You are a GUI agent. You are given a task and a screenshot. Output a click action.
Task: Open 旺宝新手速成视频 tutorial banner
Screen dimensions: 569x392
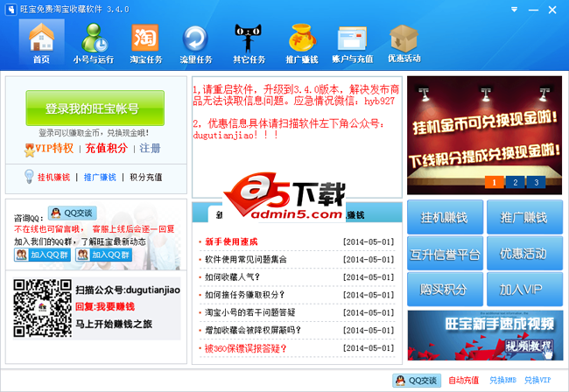[485, 335]
